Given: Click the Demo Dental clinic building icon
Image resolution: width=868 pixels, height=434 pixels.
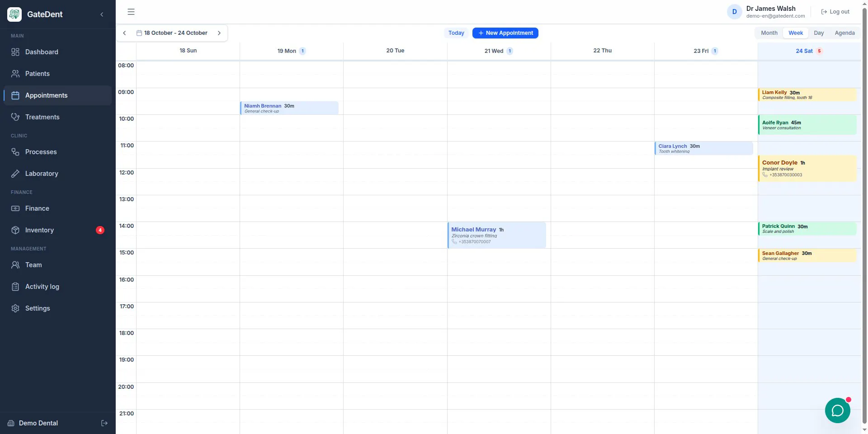Looking at the screenshot, I should pos(11,423).
